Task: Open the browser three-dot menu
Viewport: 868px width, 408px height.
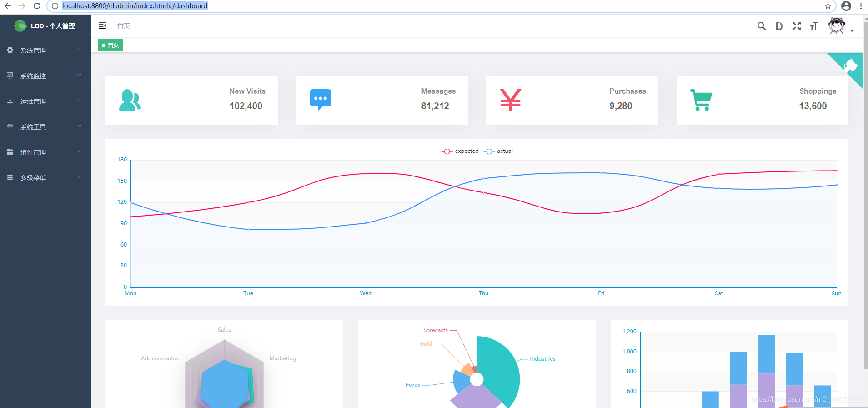Action: [x=861, y=6]
